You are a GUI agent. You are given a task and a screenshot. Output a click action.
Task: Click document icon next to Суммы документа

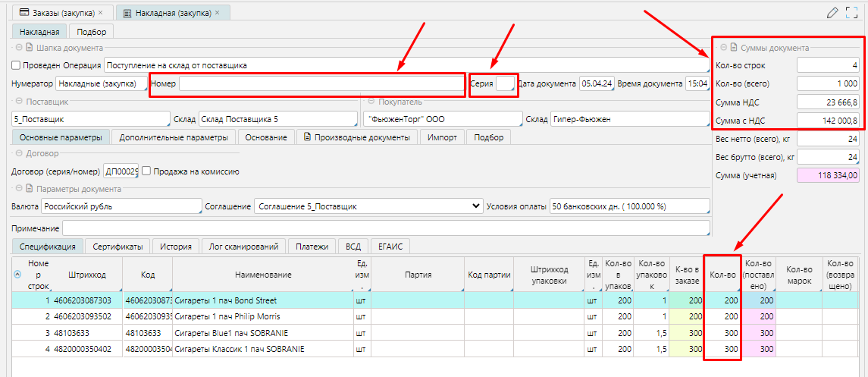pos(734,48)
